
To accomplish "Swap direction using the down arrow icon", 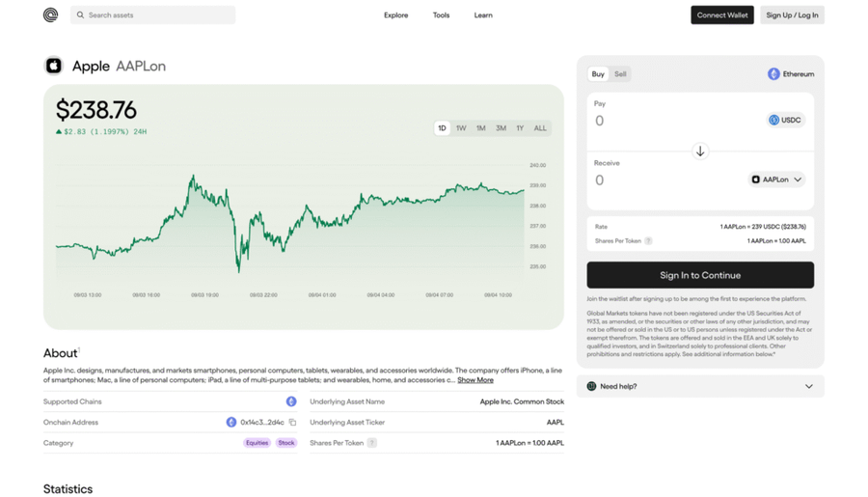I will coord(700,151).
